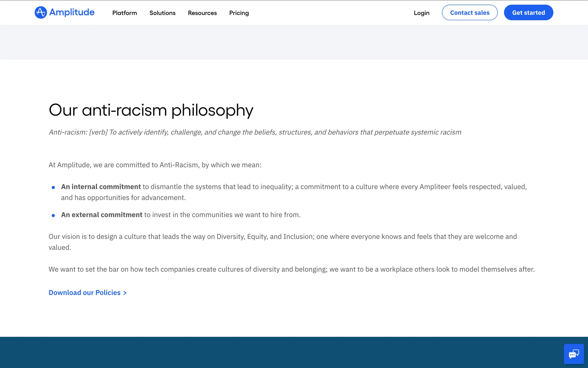The height and width of the screenshot is (368, 588).
Task: Click the Amplitude wordmark text
Action: tap(72, 13)
